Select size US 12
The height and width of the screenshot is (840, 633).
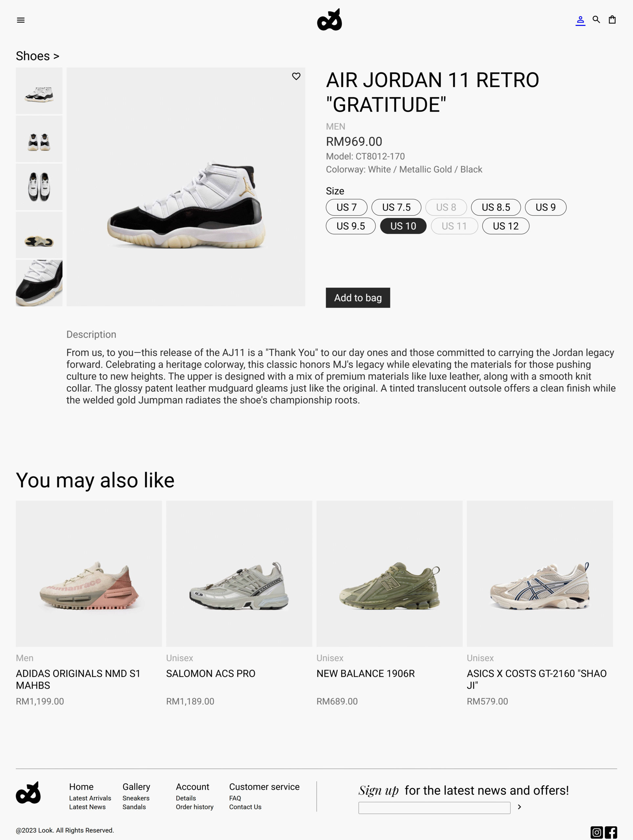(x=505, y=226)
